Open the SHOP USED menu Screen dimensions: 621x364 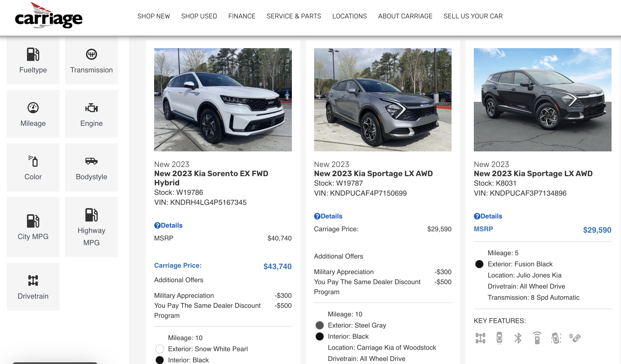[x=199, y=16]
